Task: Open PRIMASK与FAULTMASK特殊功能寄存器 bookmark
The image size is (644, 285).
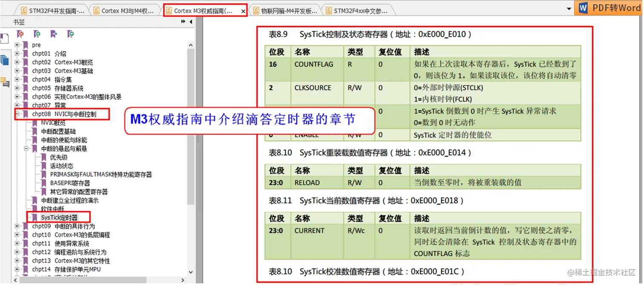Action: [101, 174]
